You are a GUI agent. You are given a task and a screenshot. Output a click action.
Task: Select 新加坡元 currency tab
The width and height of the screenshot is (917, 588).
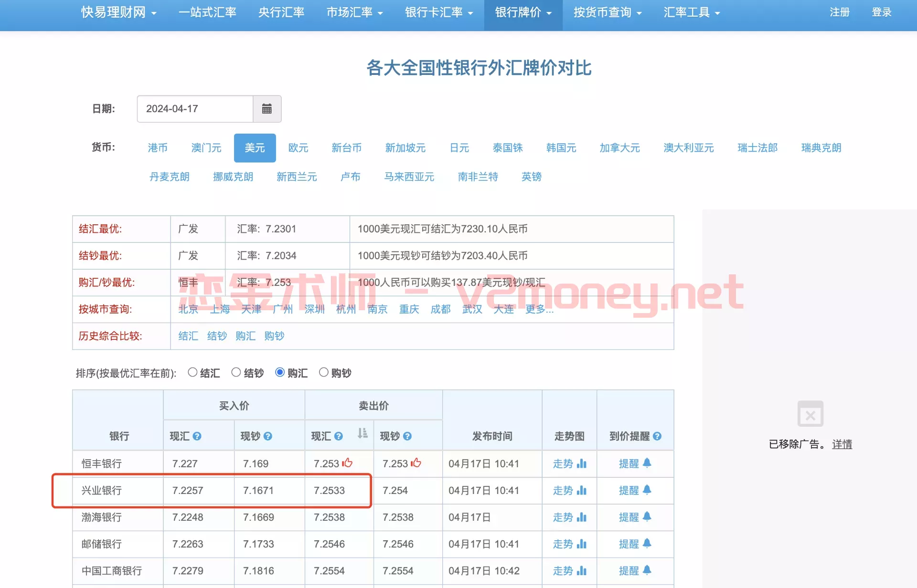coord(405,148)
